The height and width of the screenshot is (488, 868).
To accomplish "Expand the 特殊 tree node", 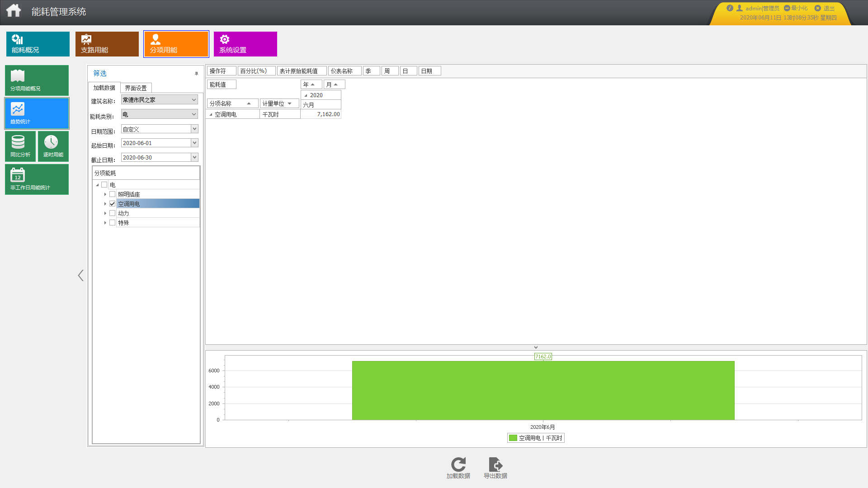I will 105,223.
